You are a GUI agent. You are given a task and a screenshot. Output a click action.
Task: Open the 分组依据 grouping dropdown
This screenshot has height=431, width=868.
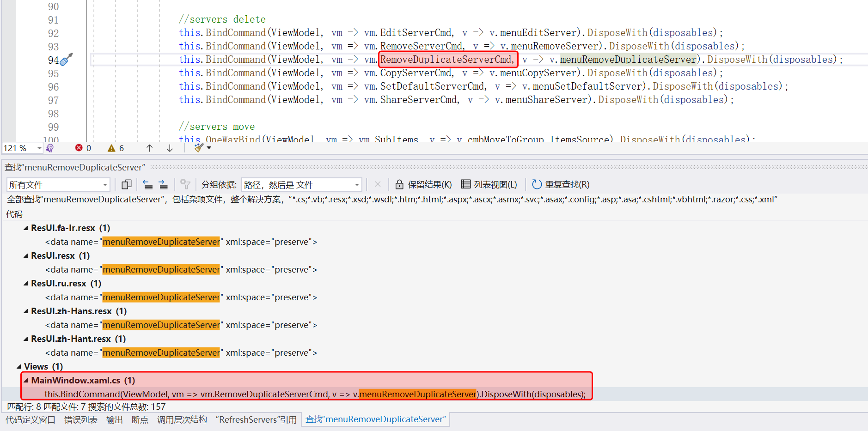301,185
